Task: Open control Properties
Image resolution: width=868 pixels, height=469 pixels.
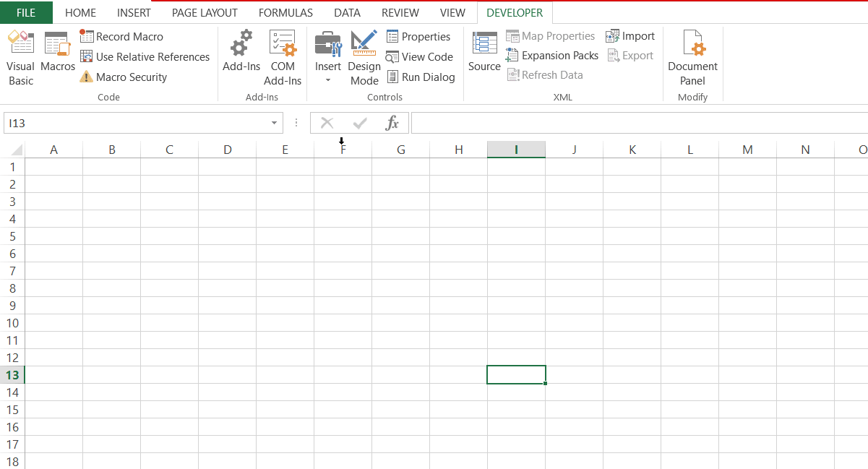Action: tap(419, 36)
